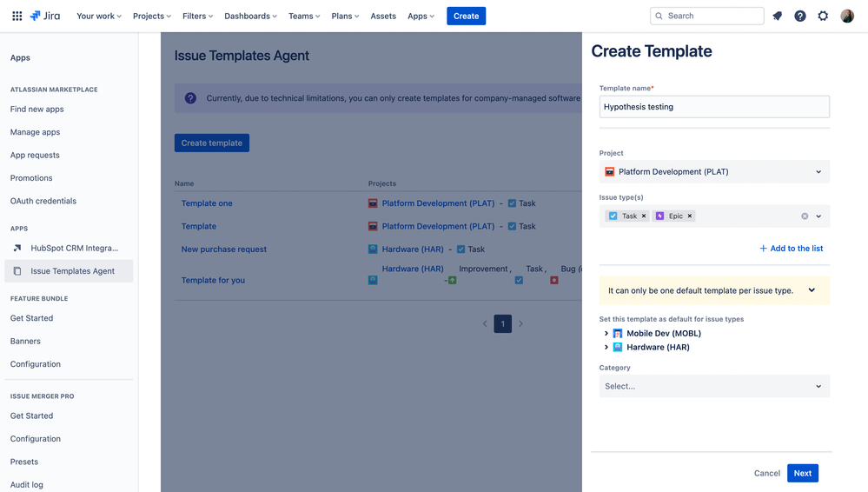Open the app switcher grid icon
Screen dimensions: 868x492
(x=17, y=16)
